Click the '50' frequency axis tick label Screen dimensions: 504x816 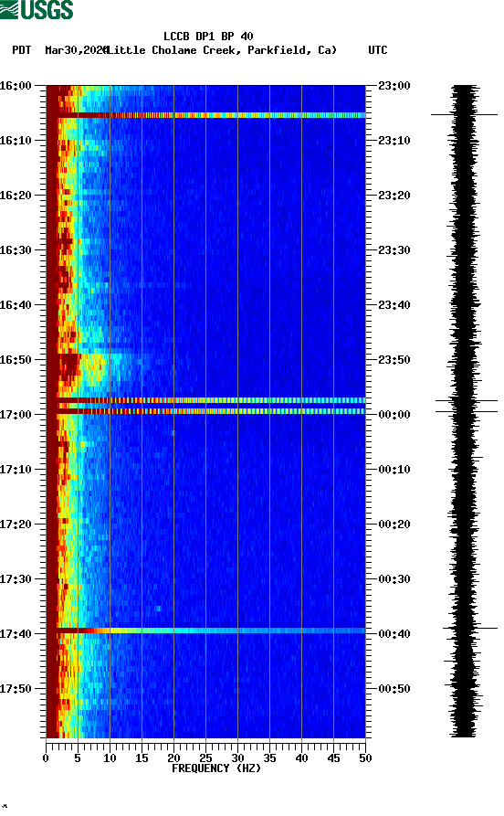point(365,758)
